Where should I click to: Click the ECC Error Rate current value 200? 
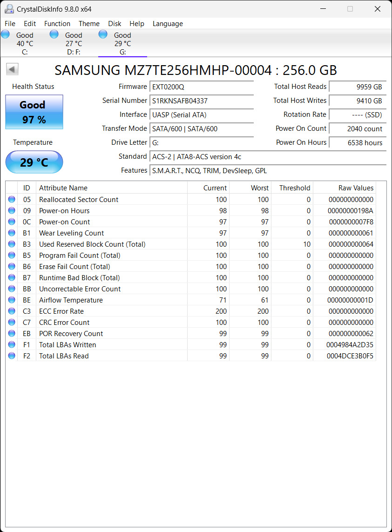(221, 311)
